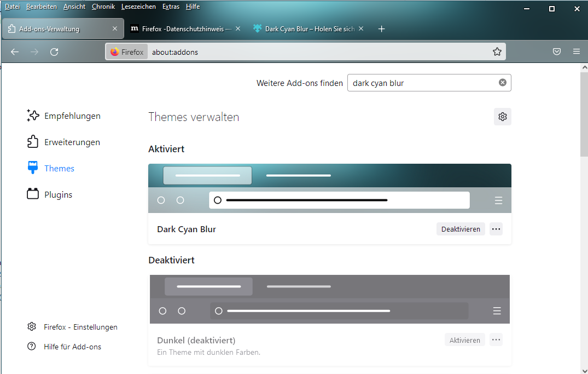The image size is (588, 374).
Task: Open more options for Dark Cyan Blur
Action: point(496,229)
